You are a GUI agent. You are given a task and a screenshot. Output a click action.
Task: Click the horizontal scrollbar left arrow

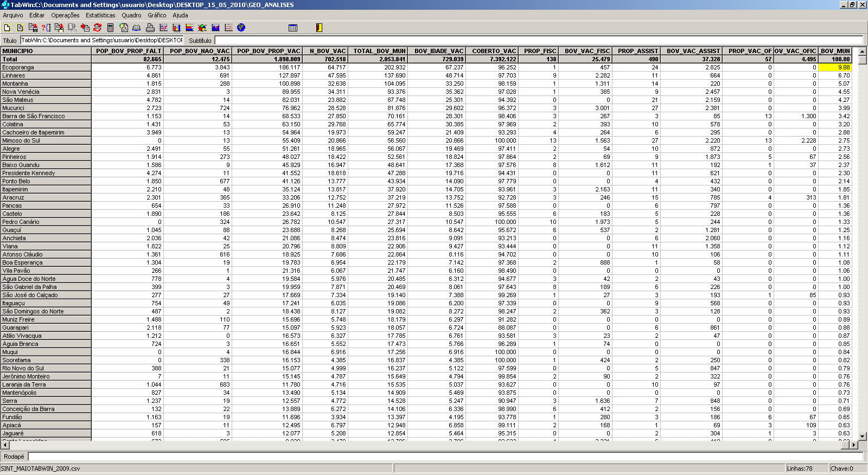coord(5,445)
